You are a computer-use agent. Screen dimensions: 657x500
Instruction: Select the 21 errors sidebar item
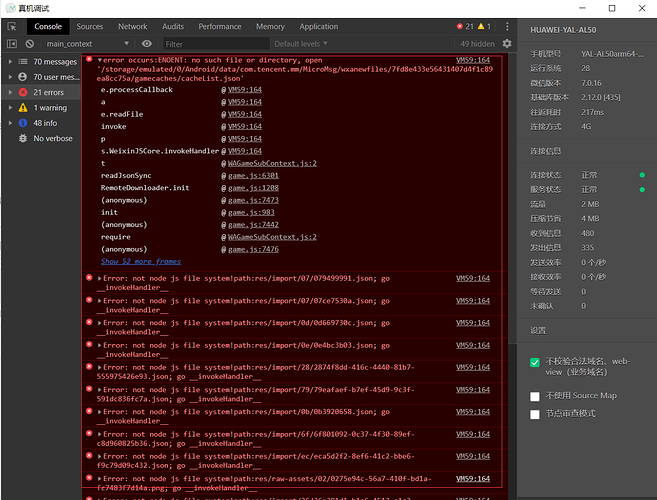tap(42, 92)
